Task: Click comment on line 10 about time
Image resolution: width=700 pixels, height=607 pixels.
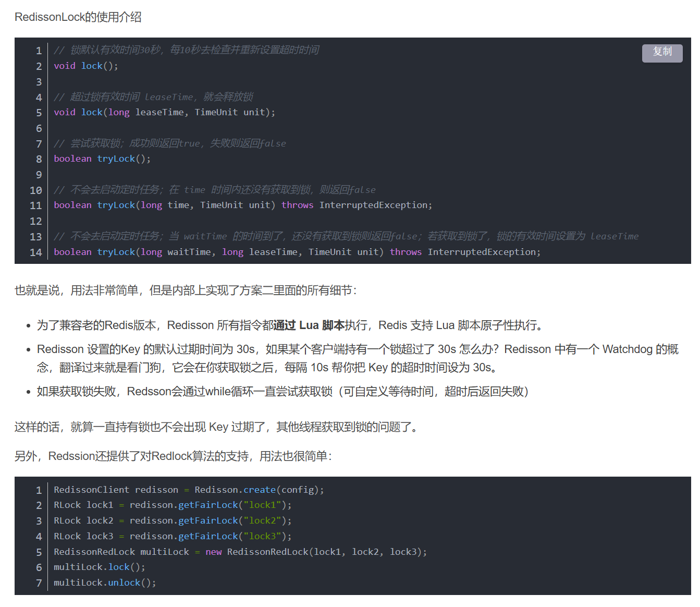Action: [x=215, y=190]
